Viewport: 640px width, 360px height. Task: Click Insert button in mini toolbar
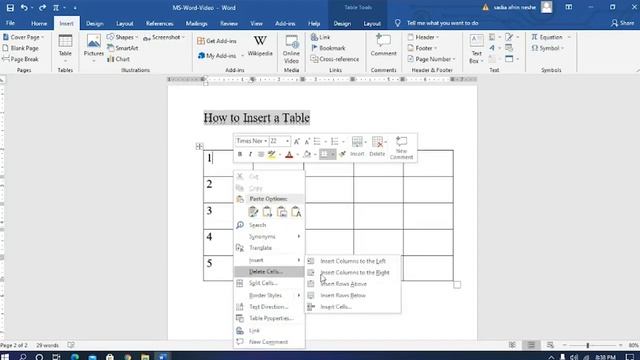click(x=357, y=147)
